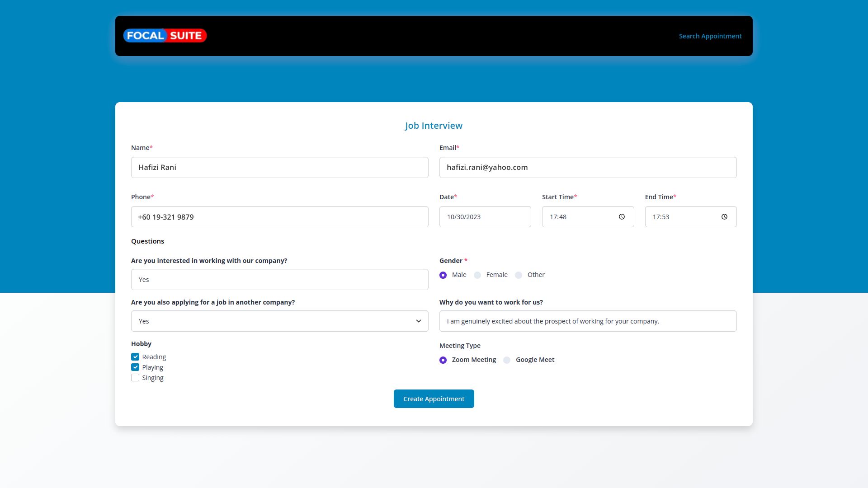
Task: Click the Focal Suite logo
Action: click(165, 36)
